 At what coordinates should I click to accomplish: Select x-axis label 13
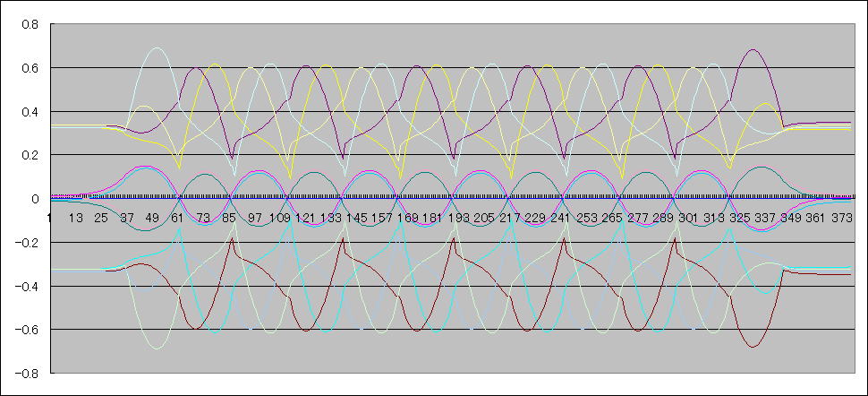(76, 218)
